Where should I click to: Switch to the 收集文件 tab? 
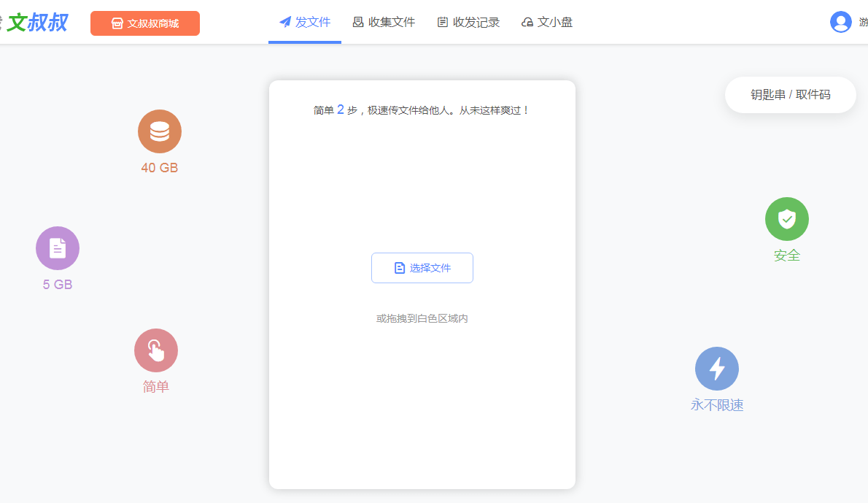(384, 22)
